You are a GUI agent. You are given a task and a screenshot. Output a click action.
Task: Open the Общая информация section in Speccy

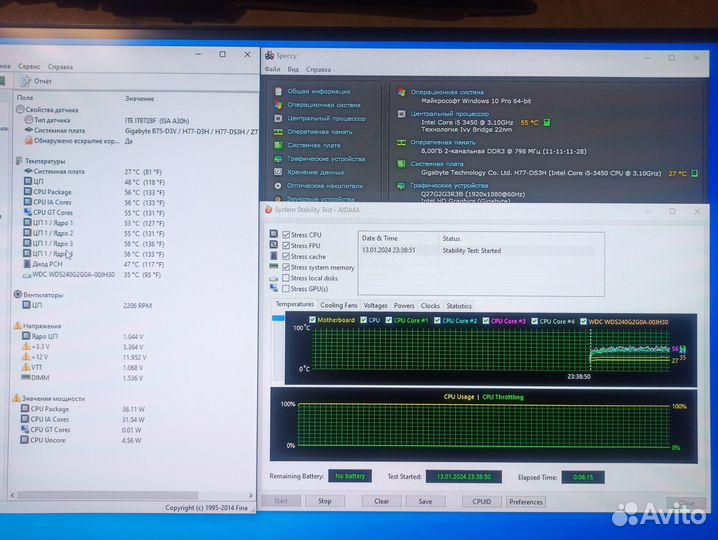click(x=313, y=91)
